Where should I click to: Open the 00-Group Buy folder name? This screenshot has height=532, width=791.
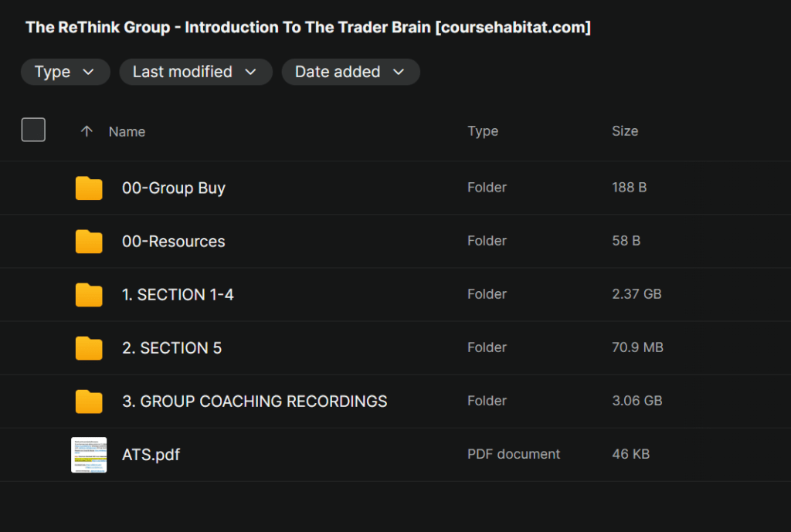174,188
